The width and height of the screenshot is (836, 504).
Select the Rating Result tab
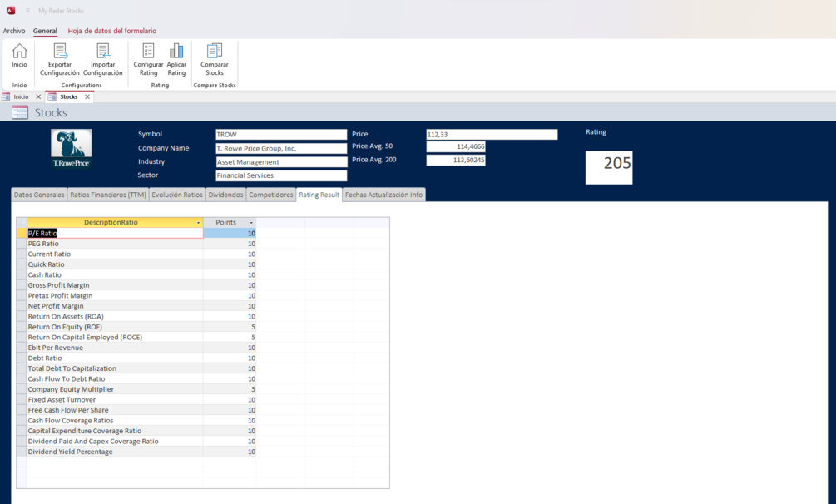[319, 195]
